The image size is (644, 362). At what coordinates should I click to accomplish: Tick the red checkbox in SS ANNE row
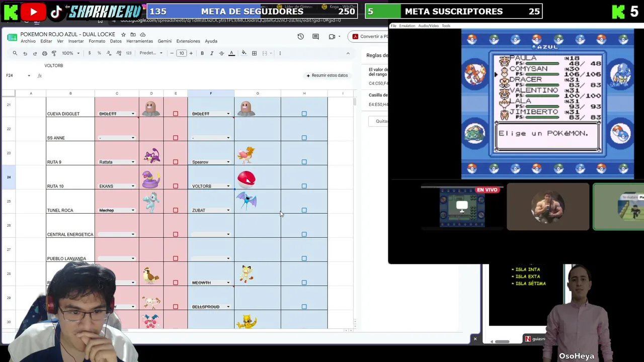pyautogui.click(x=176, y=138)
